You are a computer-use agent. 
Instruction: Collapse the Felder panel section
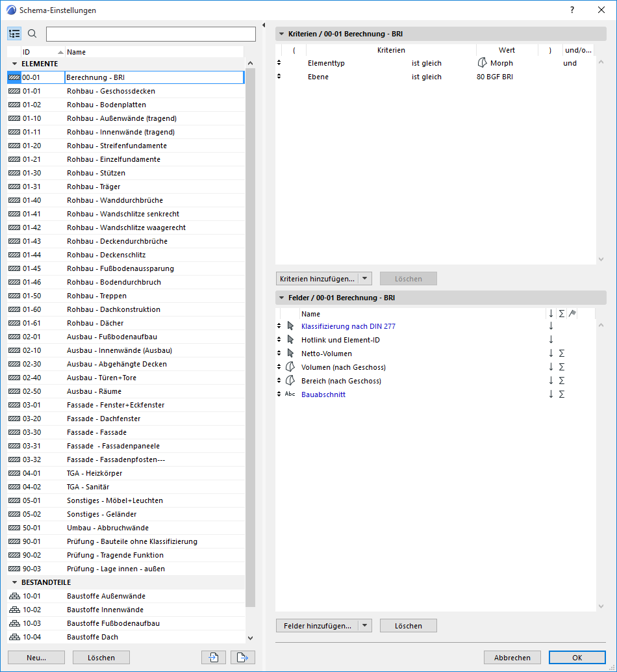click(282, 298)
